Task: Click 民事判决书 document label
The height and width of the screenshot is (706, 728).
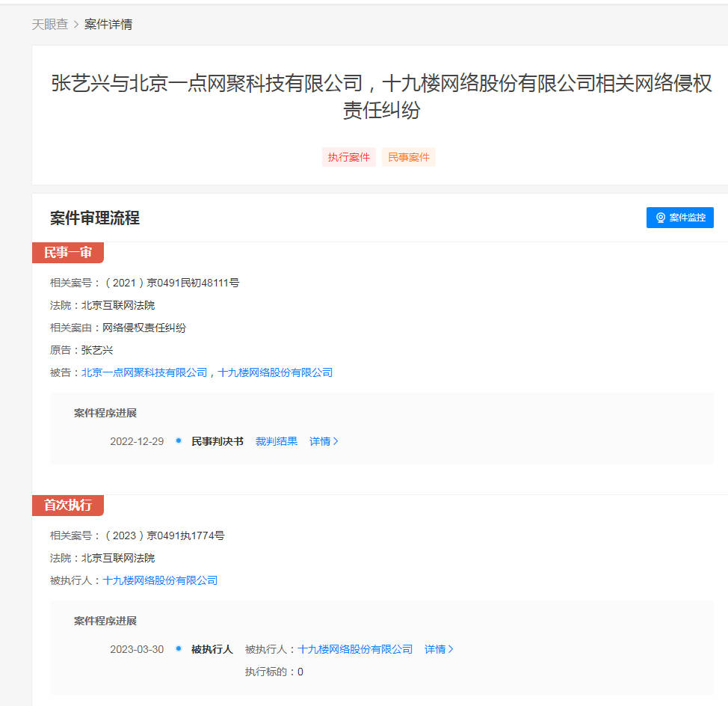Action: point(218,441)
